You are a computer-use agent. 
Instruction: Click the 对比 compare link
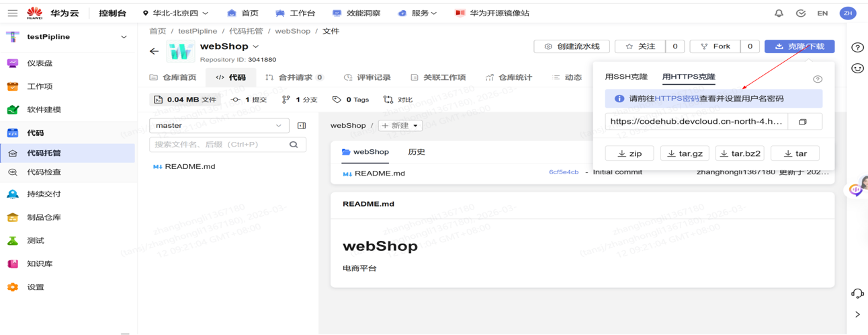pyautogui.click(x=398, y=100)
